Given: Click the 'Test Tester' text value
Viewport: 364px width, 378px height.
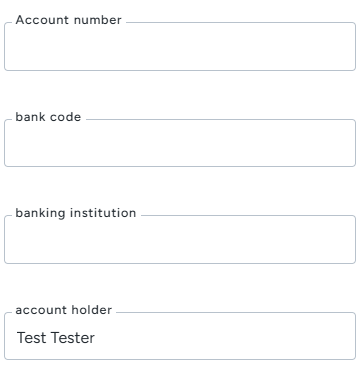Looking at the screenshot, I should 56,338.
